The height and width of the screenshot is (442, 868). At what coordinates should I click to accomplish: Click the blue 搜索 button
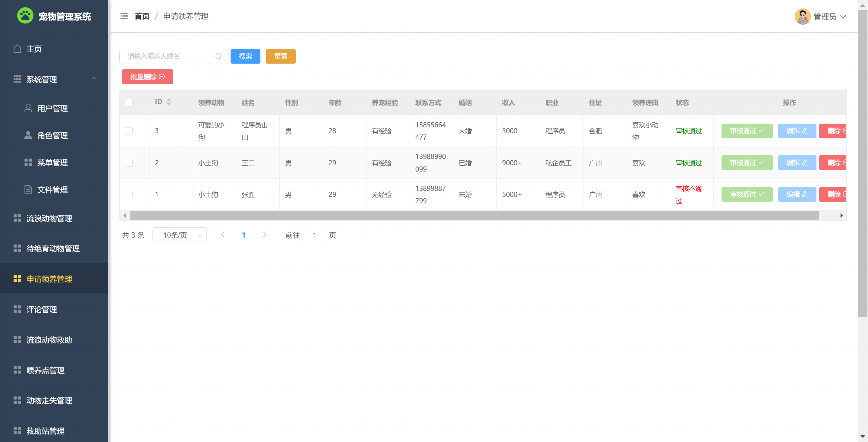click(245, 56)
